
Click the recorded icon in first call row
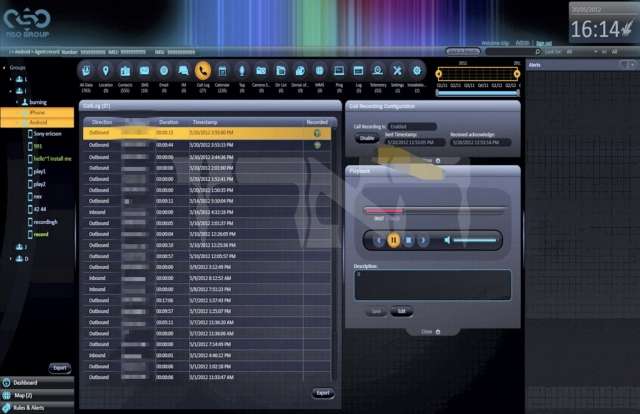pyautogui.click(x=317, y=133)
